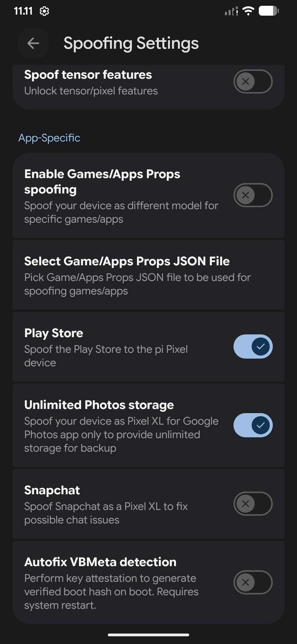Tap the App-Specific section header
The image size is (297, 644).
(49, 138)
